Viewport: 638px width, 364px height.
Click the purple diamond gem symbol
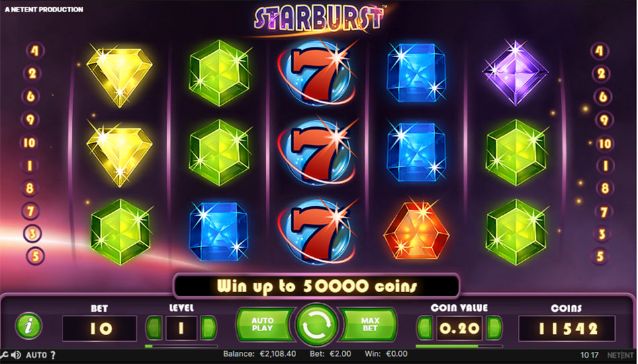tap(515, 73)
